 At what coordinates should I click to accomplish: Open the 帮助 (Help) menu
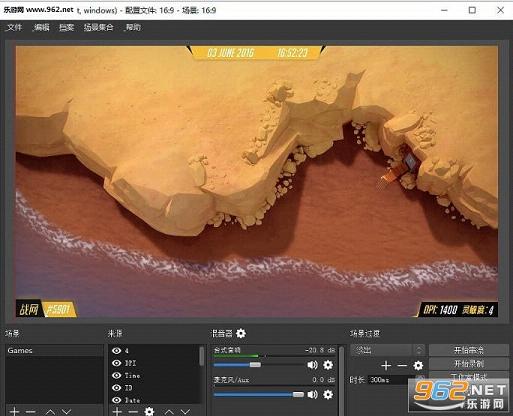coord(133,27)
